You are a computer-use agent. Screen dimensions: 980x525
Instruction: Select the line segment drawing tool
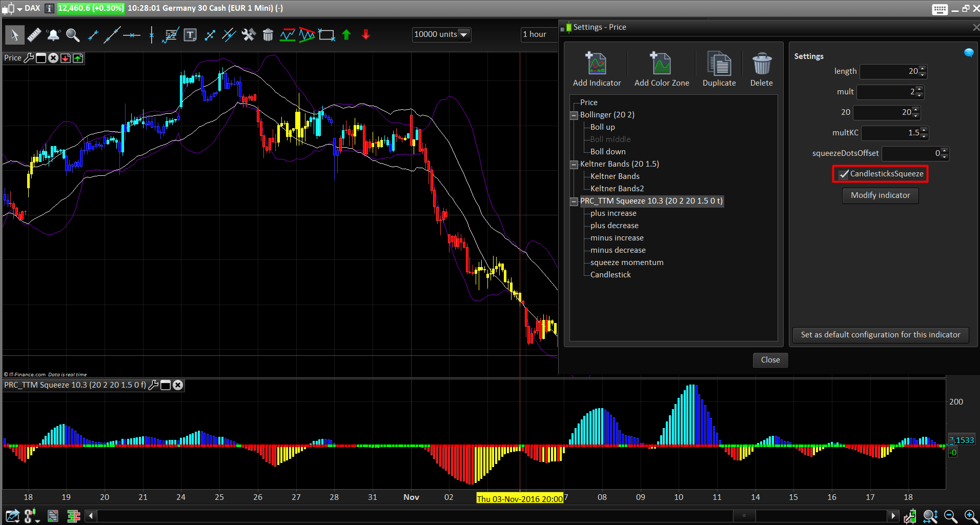click(93, 35)
